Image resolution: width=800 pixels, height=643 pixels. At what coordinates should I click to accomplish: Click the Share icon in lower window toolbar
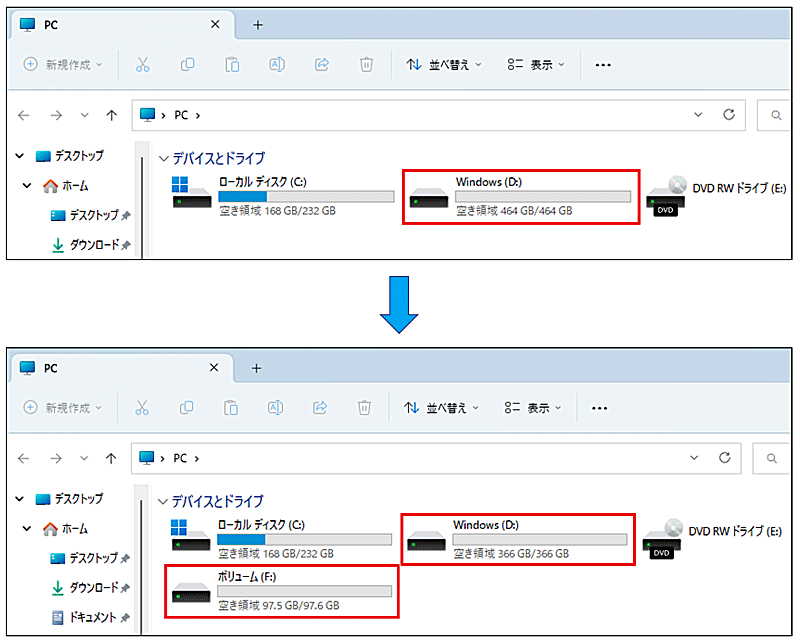320,408
